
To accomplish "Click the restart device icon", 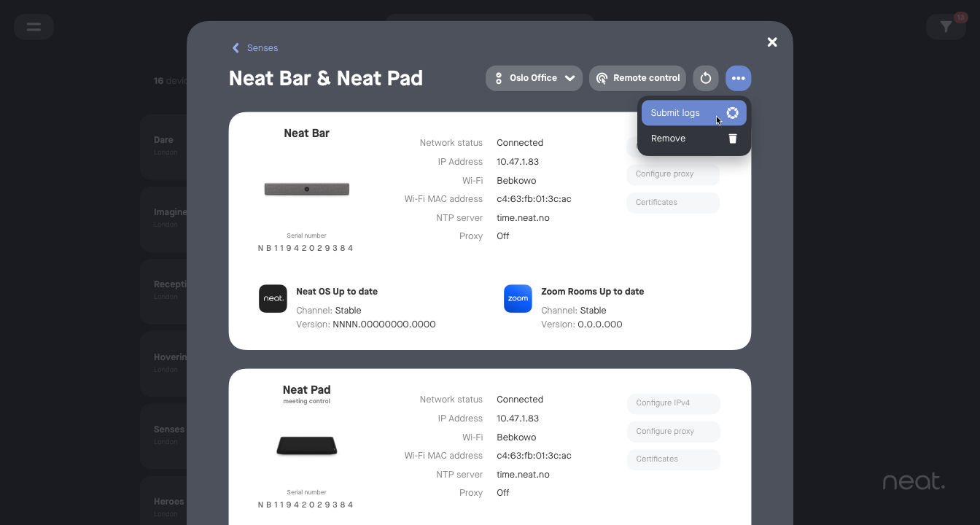I will 705,78.
